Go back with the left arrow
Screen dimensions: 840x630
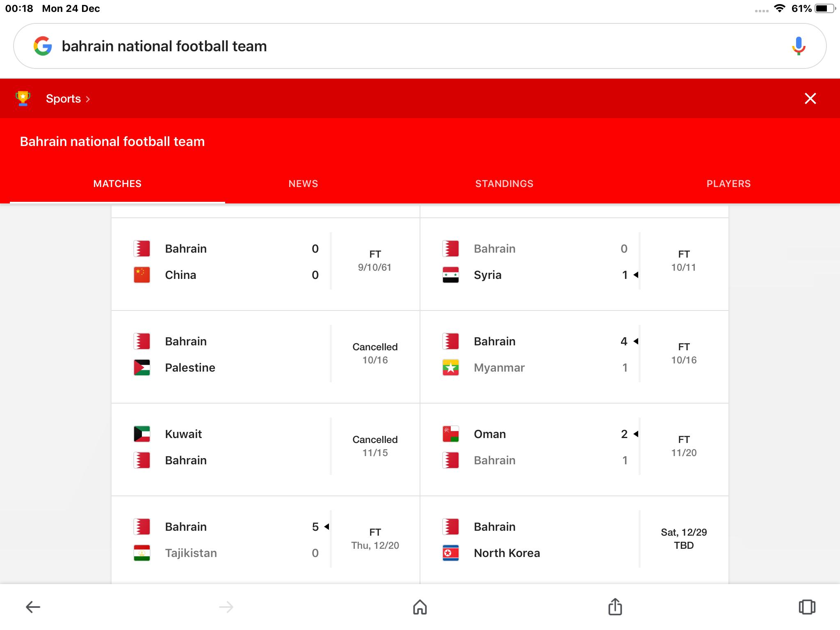tap(33, 607)
